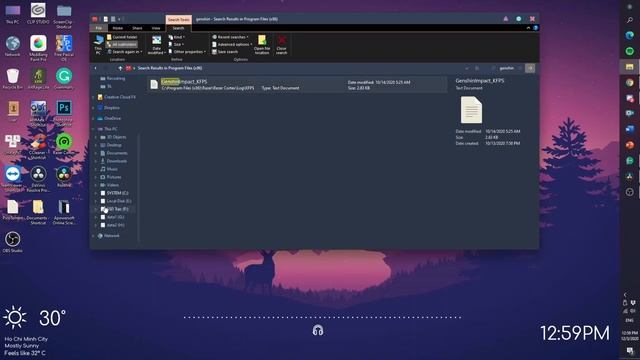
Task: Open Razer Cortex desktop icon
Action: point(64,144)
